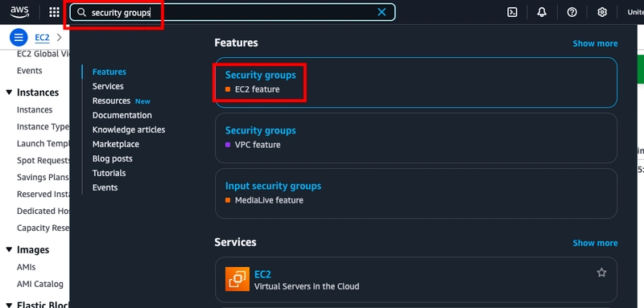
Task: Launch CloudShell terminal icon
Action: click(512, 12)
